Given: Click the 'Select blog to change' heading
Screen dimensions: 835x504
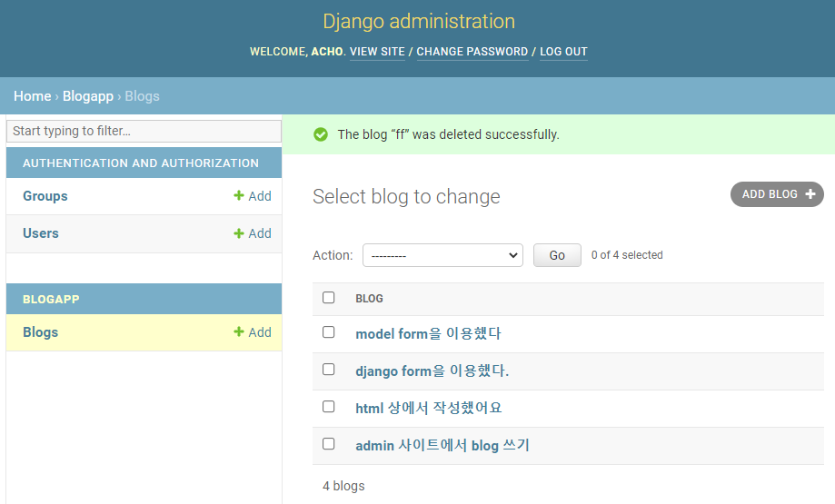Looking at the screenshot, I should coord(406,196).
